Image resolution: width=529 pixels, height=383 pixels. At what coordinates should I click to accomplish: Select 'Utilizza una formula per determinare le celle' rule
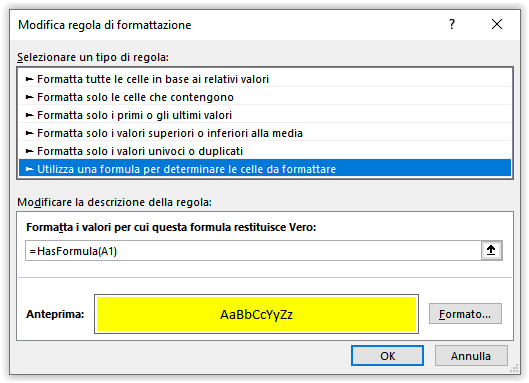[265, 168]
